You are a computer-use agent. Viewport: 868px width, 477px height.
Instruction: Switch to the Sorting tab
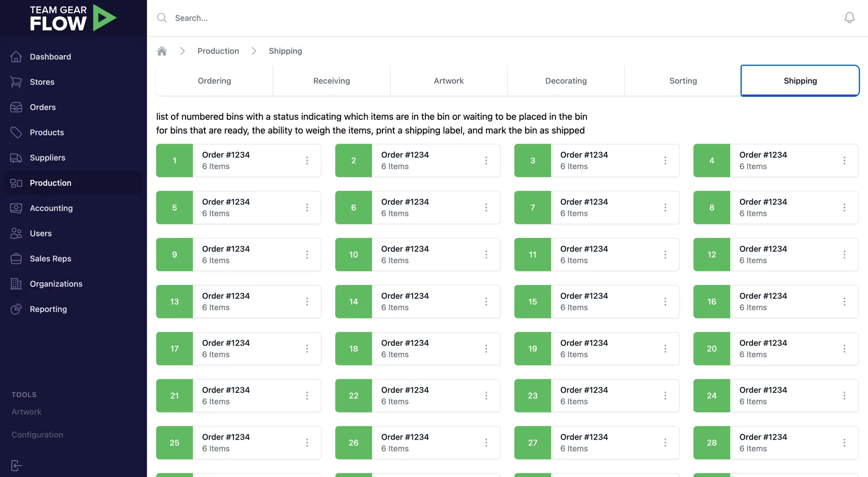click(683, 81)
